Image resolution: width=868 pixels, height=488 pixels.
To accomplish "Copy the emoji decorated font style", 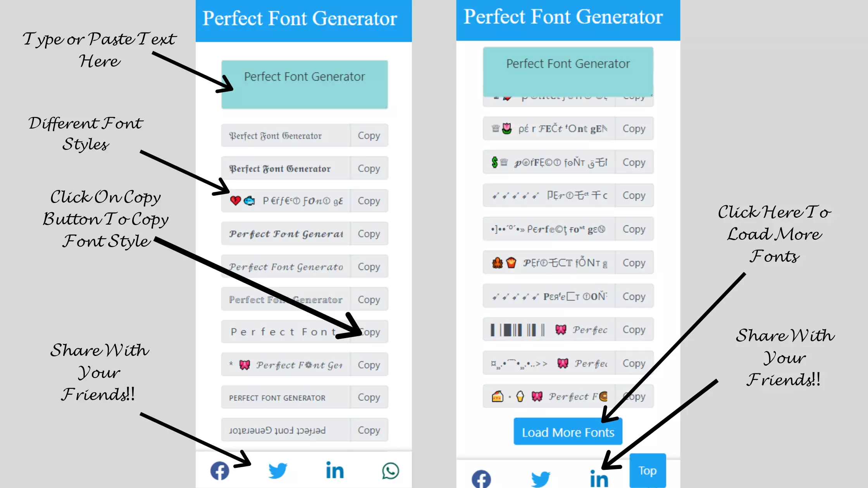I will click(x=369, y=201).
